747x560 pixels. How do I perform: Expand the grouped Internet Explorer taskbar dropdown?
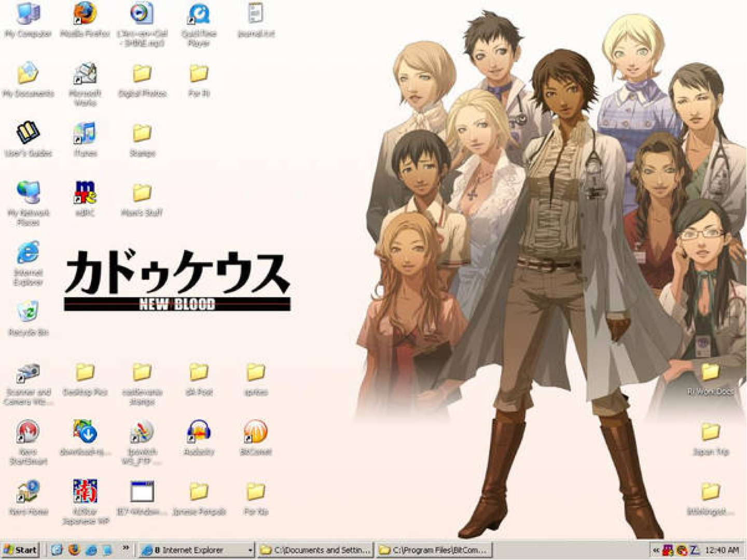[x=251, y=550]
